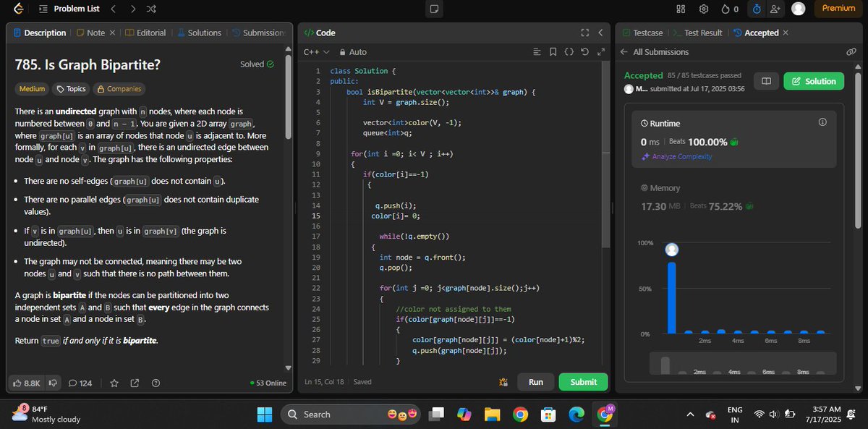The width and height of the screenshot is (868, 429).
Task: Click the Run button
Action: coord(536,382)
